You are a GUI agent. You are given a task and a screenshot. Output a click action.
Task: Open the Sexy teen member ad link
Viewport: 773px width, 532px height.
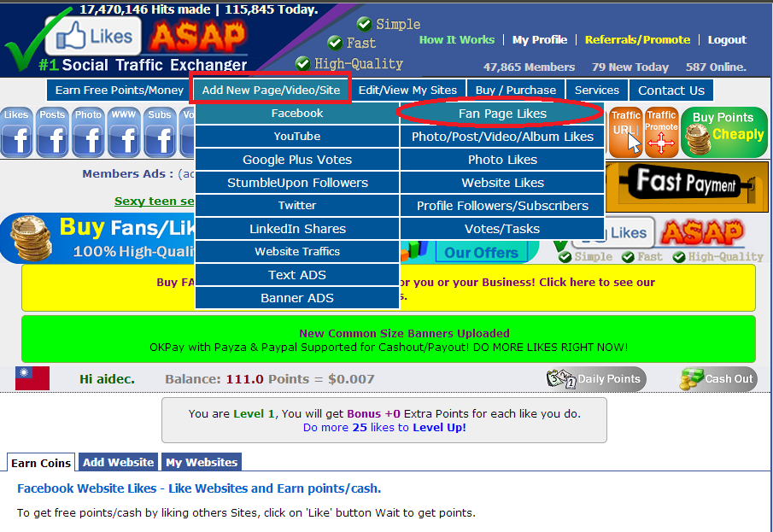[x=155, y=202]
